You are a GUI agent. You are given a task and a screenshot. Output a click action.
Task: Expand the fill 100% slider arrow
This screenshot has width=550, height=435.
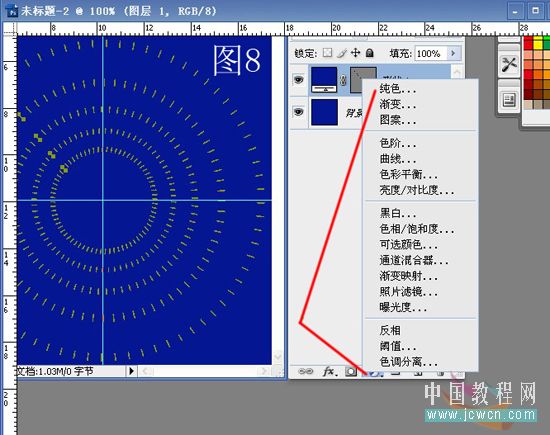tap(454, 53)
